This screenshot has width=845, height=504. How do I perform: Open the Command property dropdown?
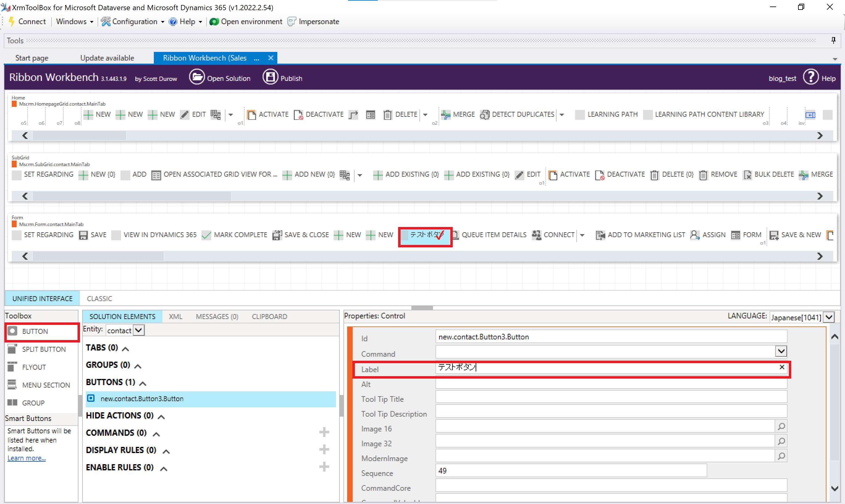pyautogui.click(x=781, y=351)
